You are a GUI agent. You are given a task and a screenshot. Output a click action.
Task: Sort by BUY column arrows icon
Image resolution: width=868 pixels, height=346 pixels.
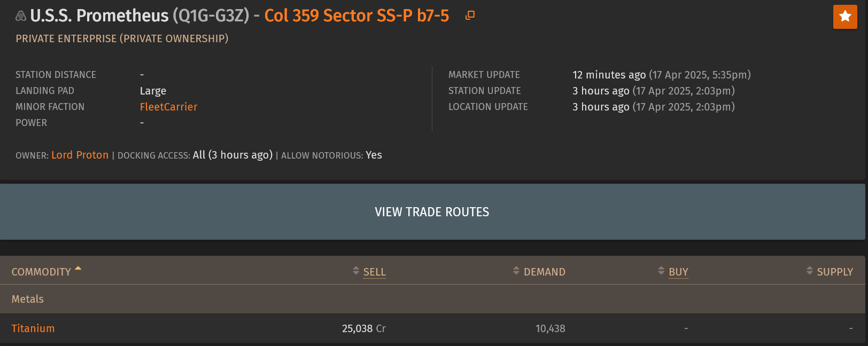pos(661,271)
